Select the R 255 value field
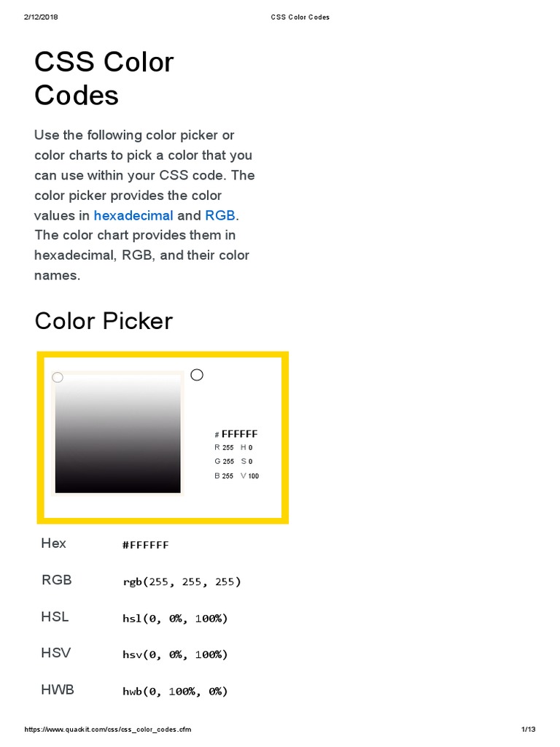This screenshot has height=747, width=560. pos(228,447)
